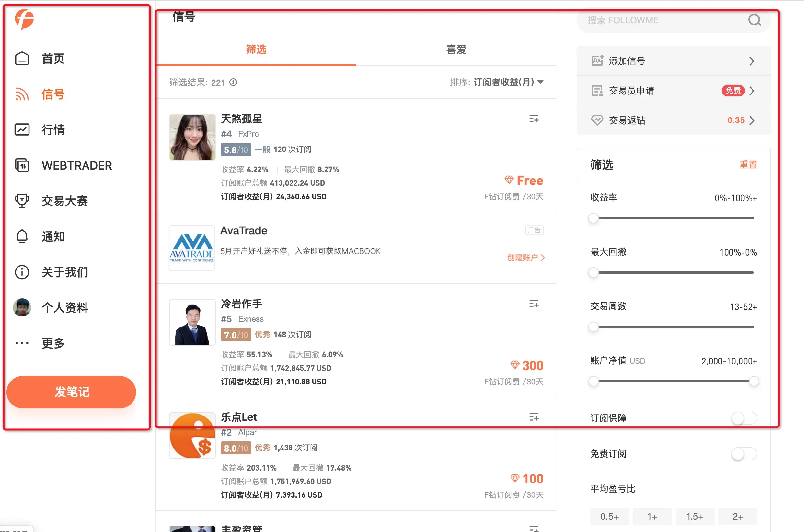Image resolution: width=804 pixels, height=532 pixels.
Task: Open the 行情 chart icon
Action: (x=22, y=130)
